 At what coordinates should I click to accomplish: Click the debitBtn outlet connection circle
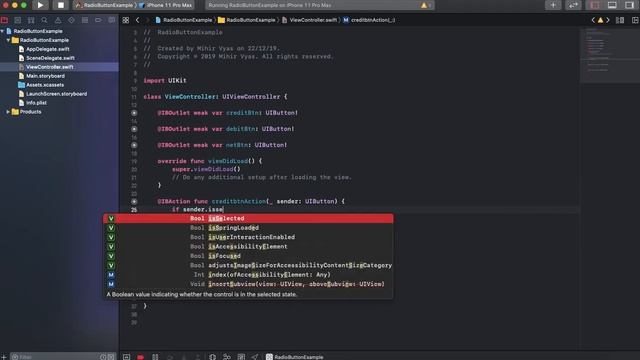click(134, 129)
